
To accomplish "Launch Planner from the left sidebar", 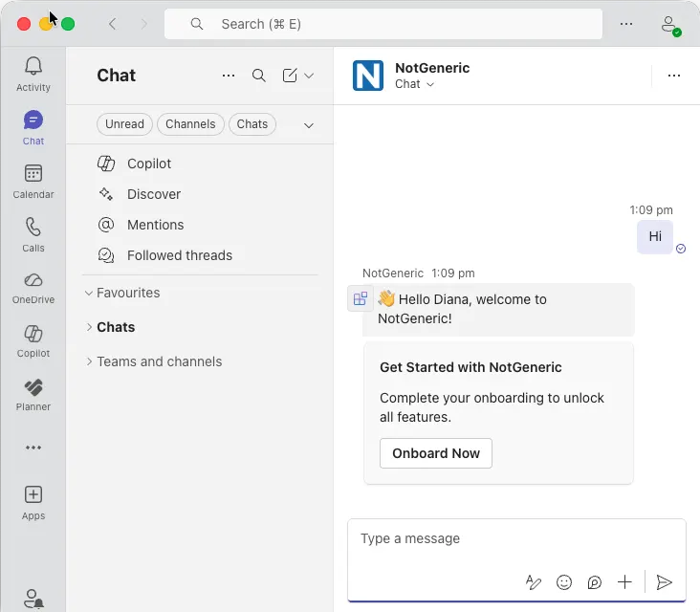I will click(x=33, y=394).
